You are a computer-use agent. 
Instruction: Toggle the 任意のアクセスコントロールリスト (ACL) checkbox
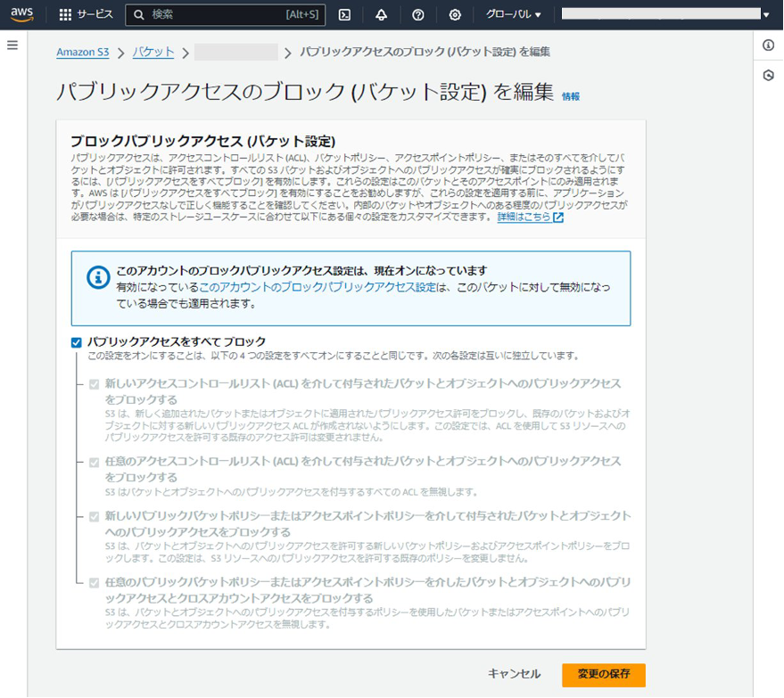94,462
